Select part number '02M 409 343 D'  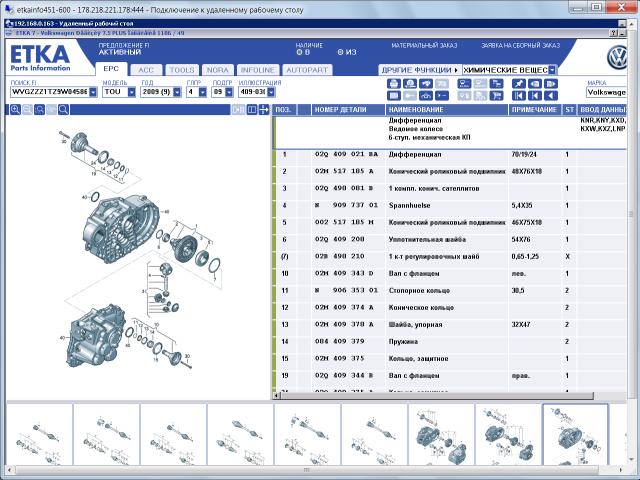pyautogui.click(x=344, y=273)
